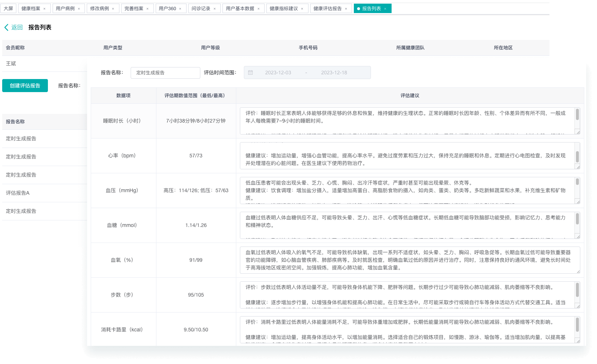
Task: Select the 健康指标建议 tab
Action: click(x=283, y=9)
